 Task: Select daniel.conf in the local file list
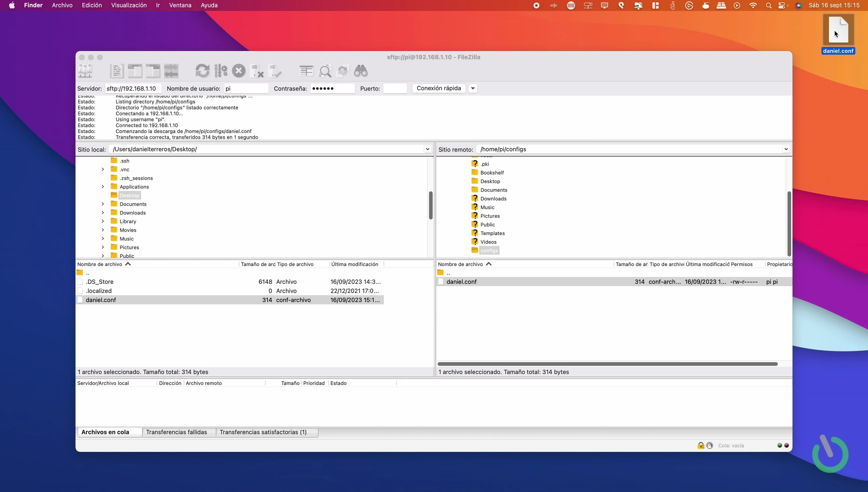click(230, 300)
